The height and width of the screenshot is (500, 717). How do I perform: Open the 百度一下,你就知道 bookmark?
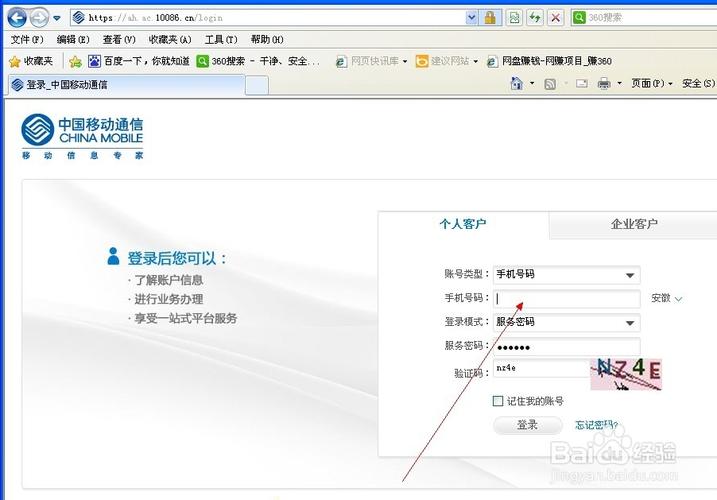[x=139, y=61]
